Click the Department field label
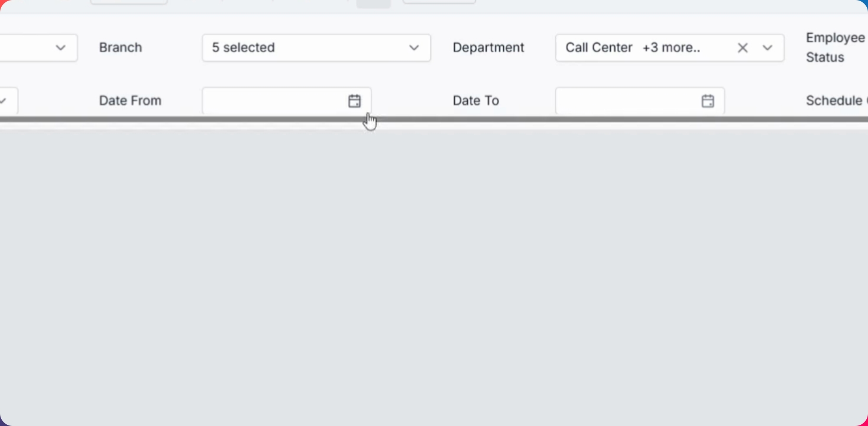This screenshot has height=426, width=868. [x=488, y=48]
